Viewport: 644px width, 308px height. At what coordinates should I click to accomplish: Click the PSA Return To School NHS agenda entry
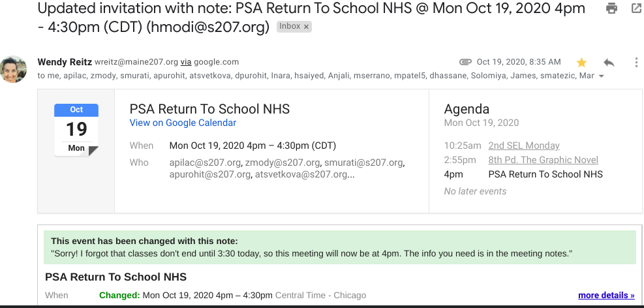pos(545,174)
